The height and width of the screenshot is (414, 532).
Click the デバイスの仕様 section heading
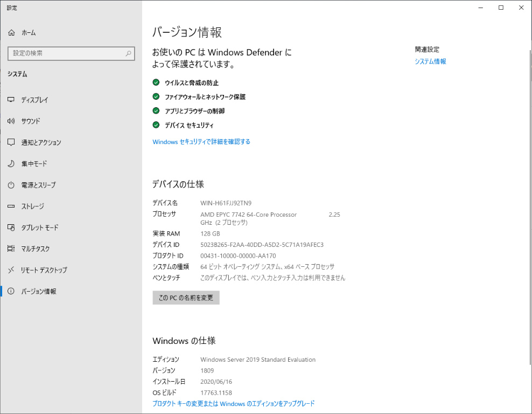tap(178, 184)
